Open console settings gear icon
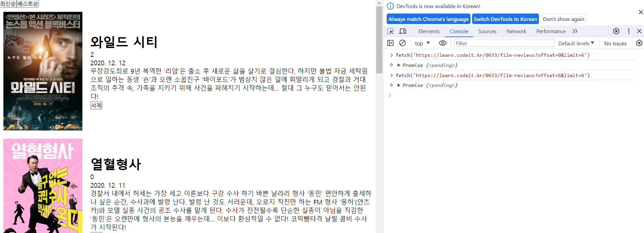Screen dimensions: 644x233 click(x=639, y=43)
